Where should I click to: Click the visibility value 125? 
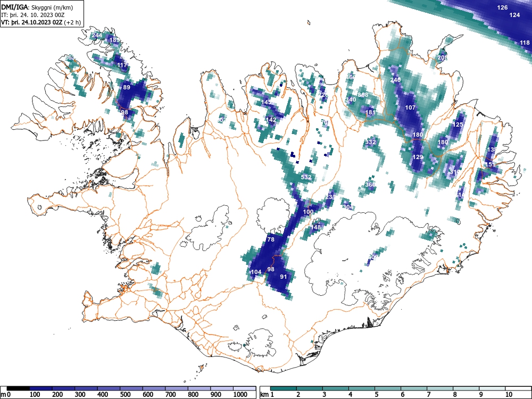[x=458, y=124]
